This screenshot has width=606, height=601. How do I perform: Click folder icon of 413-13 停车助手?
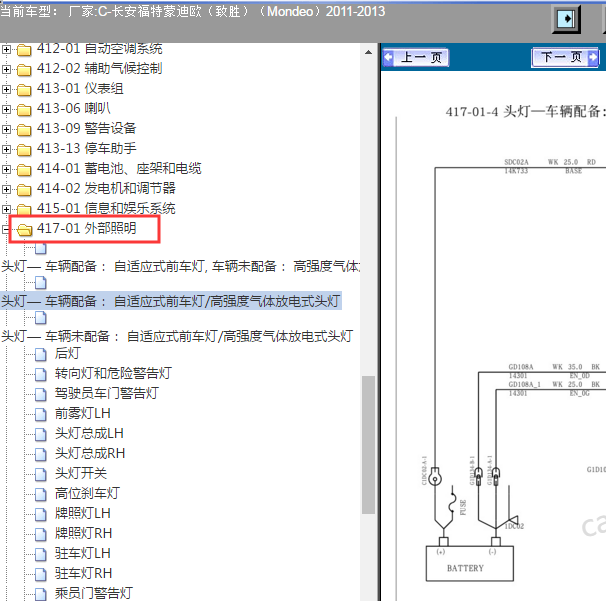24,150
